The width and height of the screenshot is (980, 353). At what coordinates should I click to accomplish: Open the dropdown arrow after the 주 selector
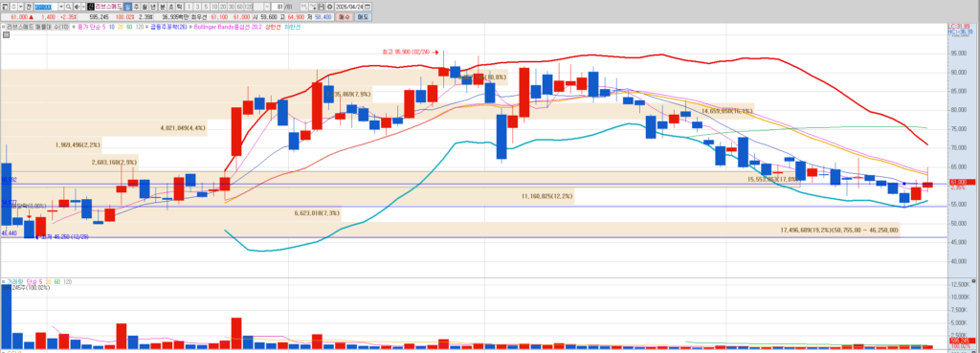pyautogui.click(x=21, y=7)
